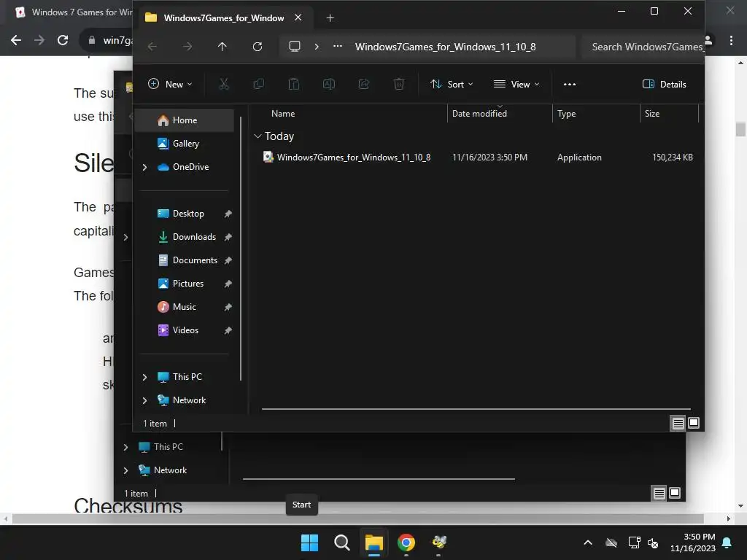Expand This PC in the back Explorer window
Viewport: 747px width, 560px height.
(x=125, y=447)
